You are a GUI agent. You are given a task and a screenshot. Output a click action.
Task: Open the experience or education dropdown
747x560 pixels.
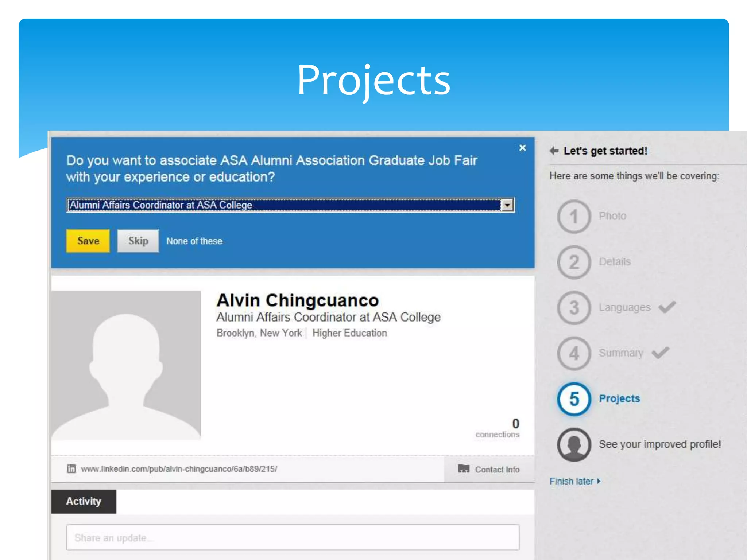point(291,205)
